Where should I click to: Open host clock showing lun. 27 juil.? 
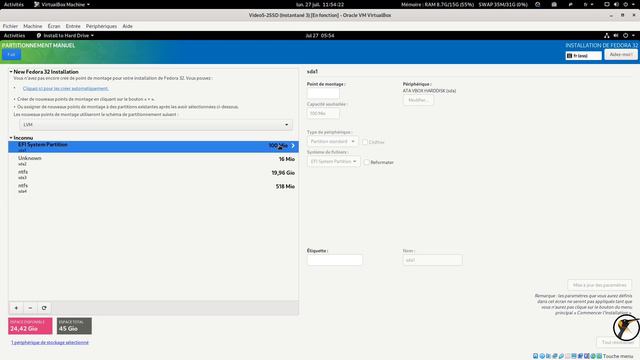pyautogui.click(x=320, y=4)
